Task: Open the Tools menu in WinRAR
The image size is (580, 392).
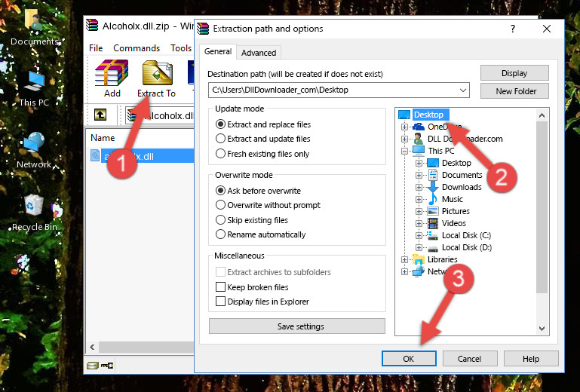Action: (181, 48)
